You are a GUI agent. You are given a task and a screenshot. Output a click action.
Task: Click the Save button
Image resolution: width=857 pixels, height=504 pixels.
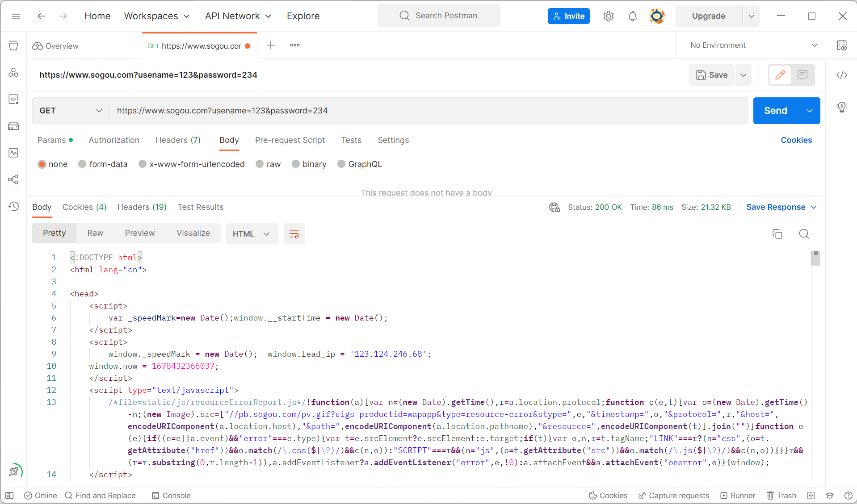click(712, 75)
